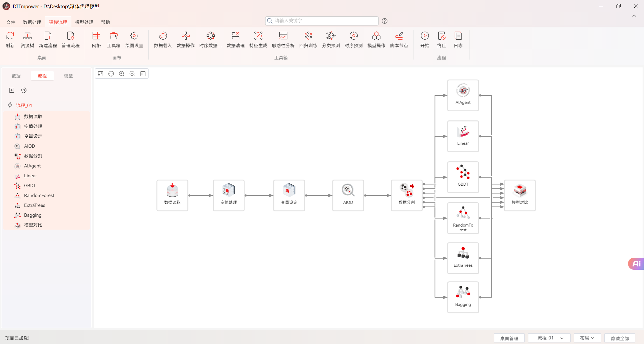
Task: Expand the 布局 layout dropdown
Action: [587, 338]
